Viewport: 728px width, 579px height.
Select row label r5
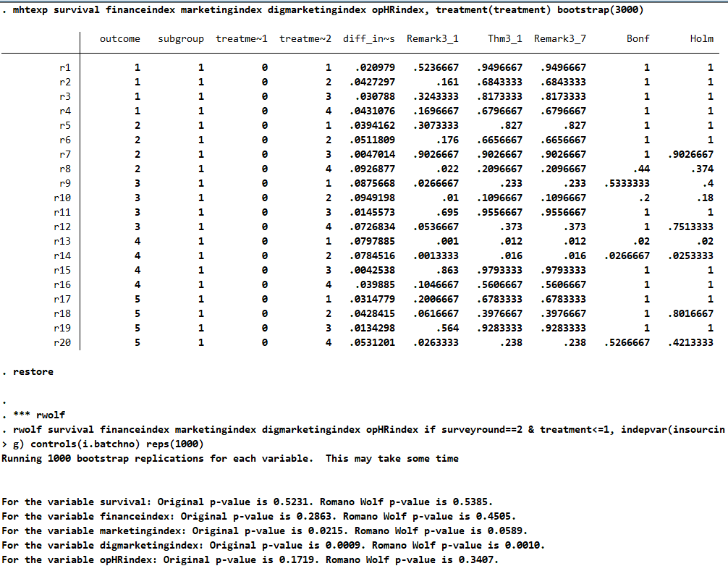[65, 126]
